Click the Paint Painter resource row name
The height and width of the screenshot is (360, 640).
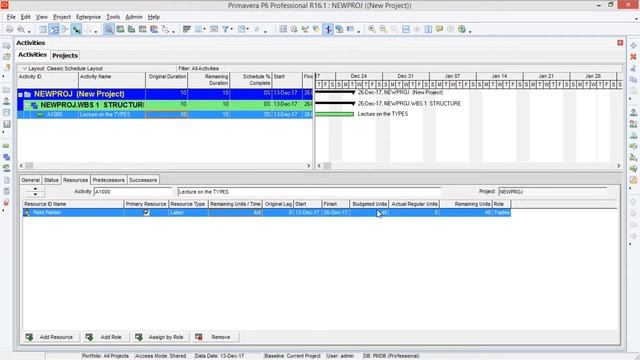tap(47, 213)
